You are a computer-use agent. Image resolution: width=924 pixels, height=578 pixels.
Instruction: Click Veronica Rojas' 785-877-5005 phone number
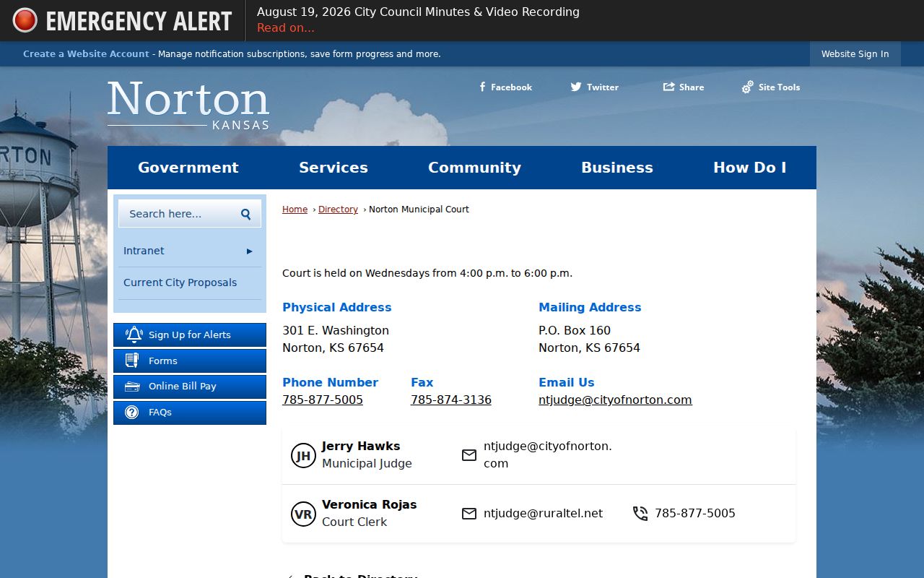(x=695, y=514)
